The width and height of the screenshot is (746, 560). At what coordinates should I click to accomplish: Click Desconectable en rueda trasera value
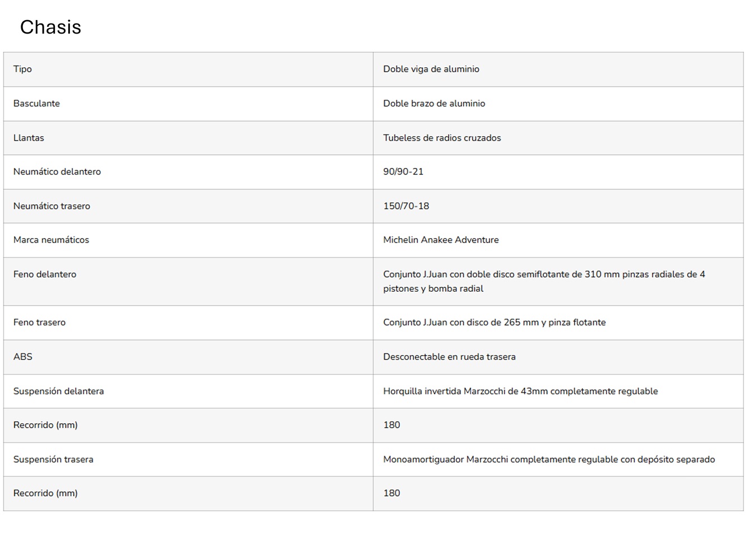pyautogui.click(x=449, y=357)
